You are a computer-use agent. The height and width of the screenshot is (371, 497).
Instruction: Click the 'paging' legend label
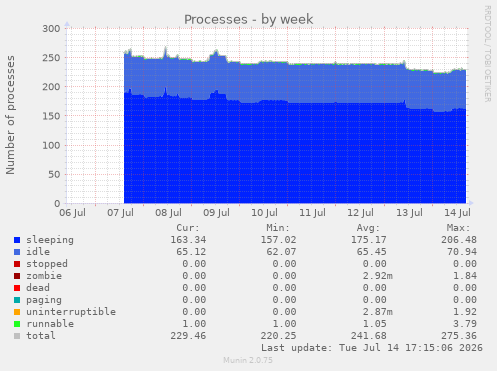44,300
